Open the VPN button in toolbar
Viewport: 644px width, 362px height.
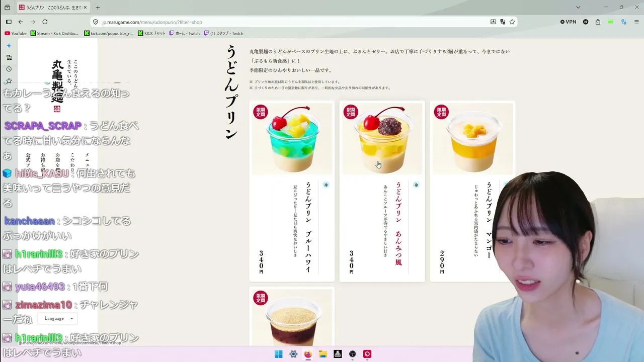[x=569, y=22]
